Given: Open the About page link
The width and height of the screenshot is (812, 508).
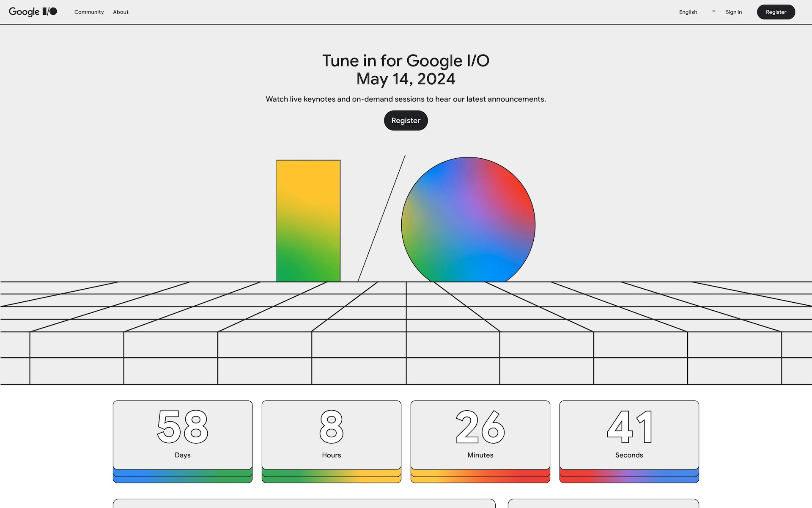Looking at the screenshot, I should (121, 12).
